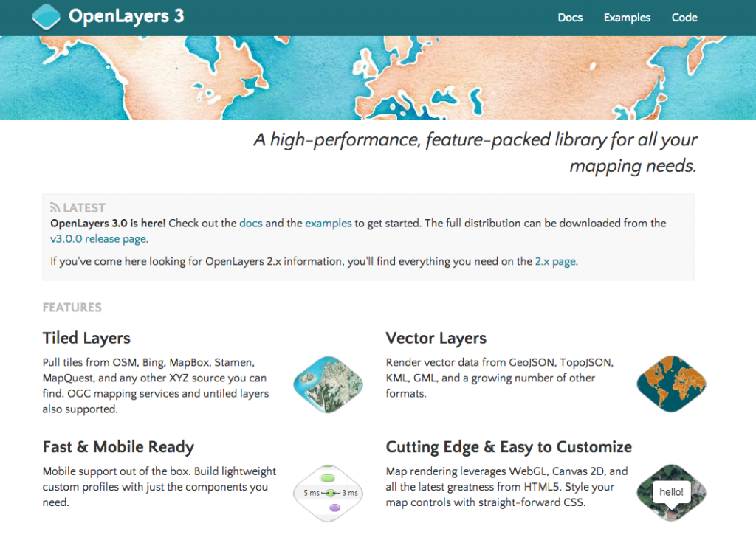Viewport: 756px width, 540px height.
Task: Click the 'If you've come here looking' sentence
Action: coord(314,262)
